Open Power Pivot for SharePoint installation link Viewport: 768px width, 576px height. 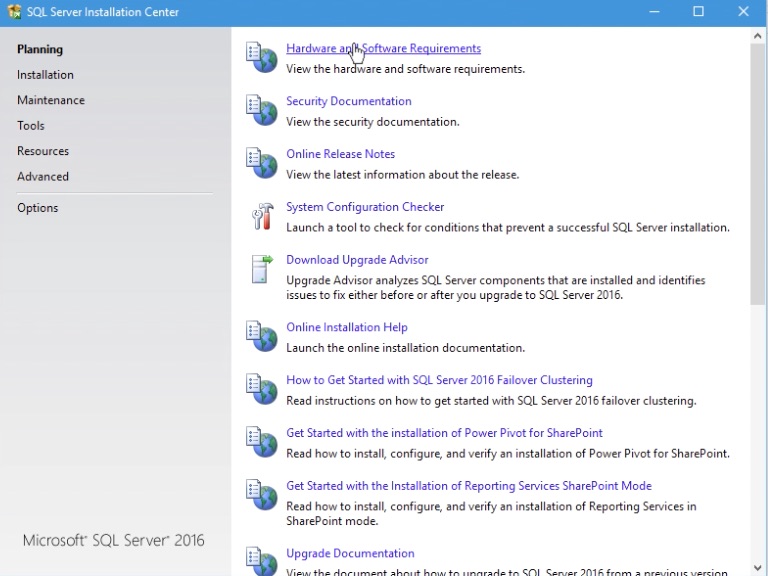[444, 433]
